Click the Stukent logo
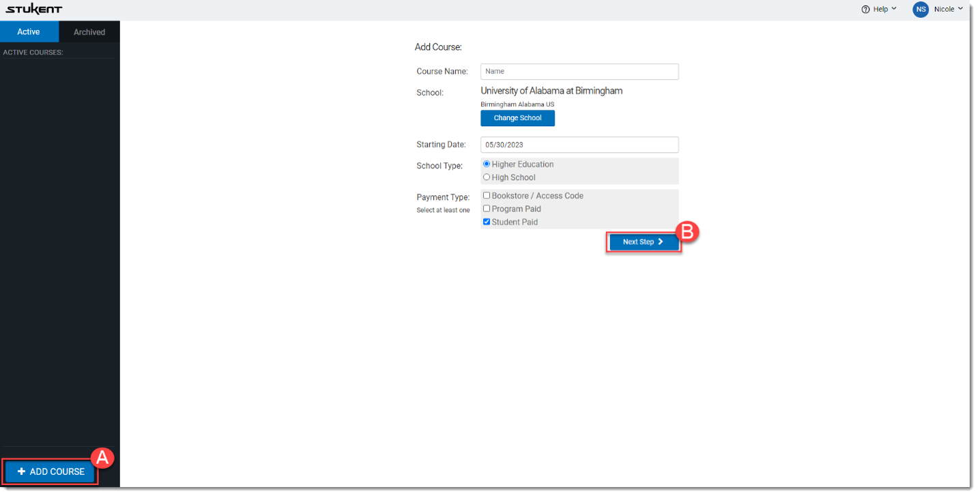Screen dimensions: 980x498 (35, 9)
